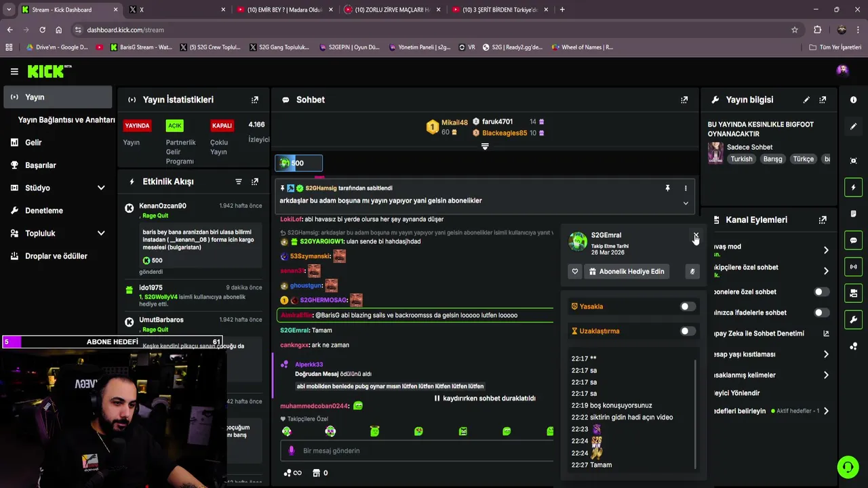Click the chat bubble icon in the right sidebar
The height and width of the screenshot is (488, 868).
click(x=853, y=240)
